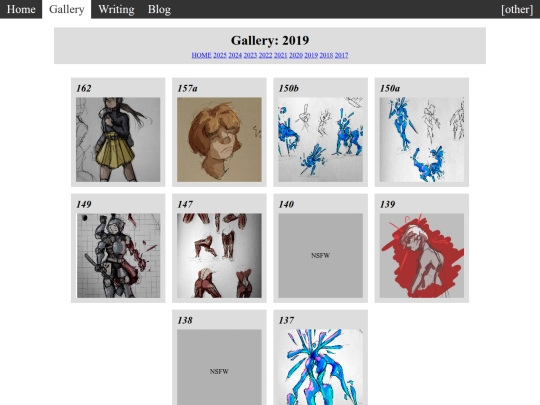Open the Home tab in navigation bar
This screenshot has width=540, height=405.
tap(21, 9)
